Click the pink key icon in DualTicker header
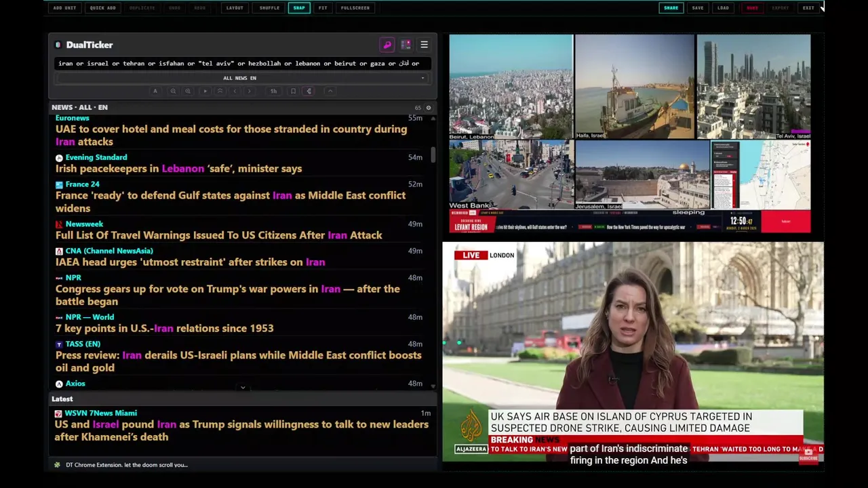This screenshot has width=868, height=488. point(387,45)
